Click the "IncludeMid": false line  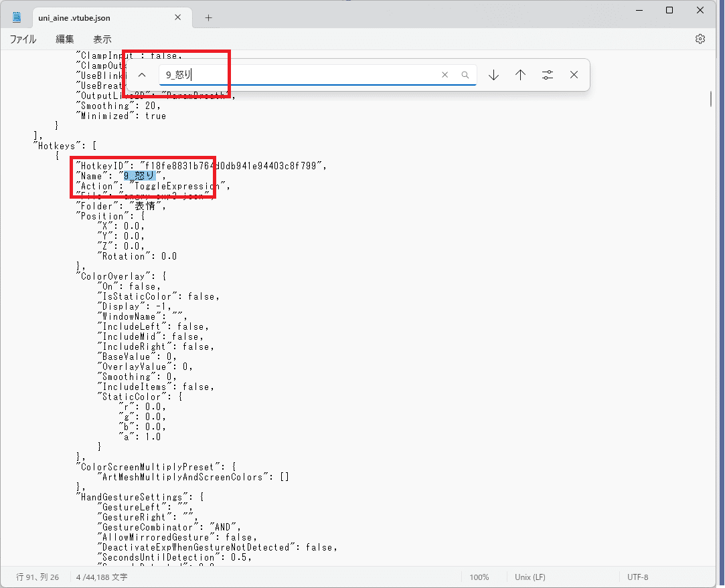tap(150, 336)
